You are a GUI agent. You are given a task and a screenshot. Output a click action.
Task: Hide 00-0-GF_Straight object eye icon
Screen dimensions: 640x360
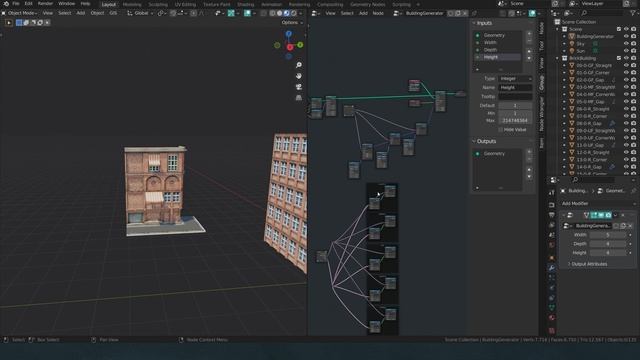point(626,65)
